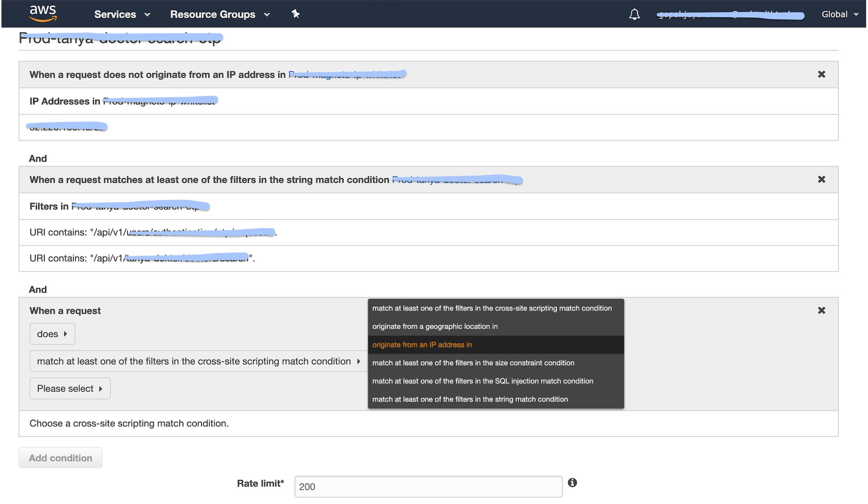Remove the string match condition with X
This screenshot has width=868, height=504.
821,180
